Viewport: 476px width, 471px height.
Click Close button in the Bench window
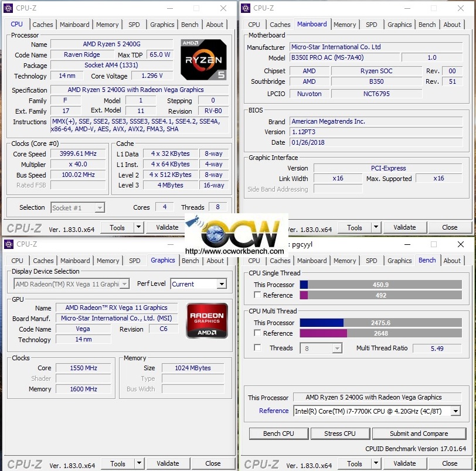[450, 463]
